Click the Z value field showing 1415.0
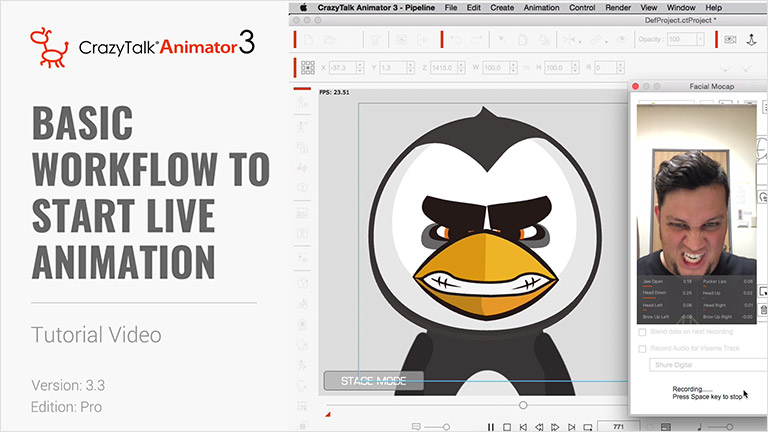The height and width of the screenshot is (432, 768). tap(444, 68)
